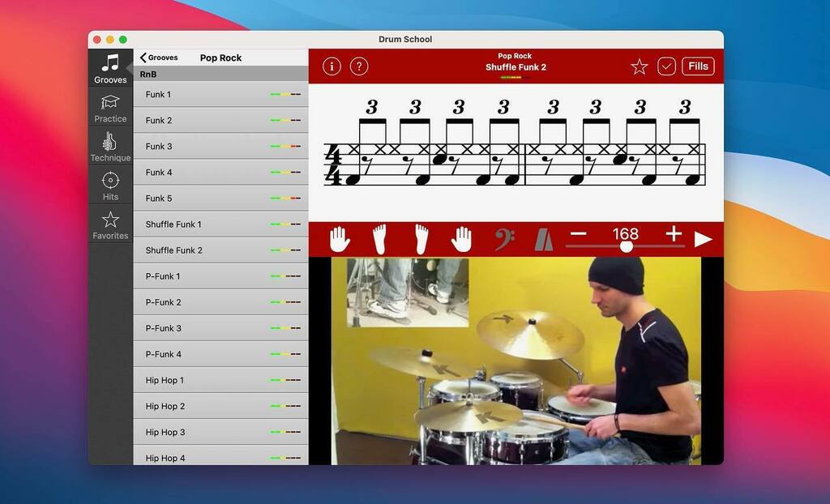The height and width of the screenshot is (504, 830).
Task: Toggle the left hand icon
Action: pyautogui.click(x=340, y=239)
